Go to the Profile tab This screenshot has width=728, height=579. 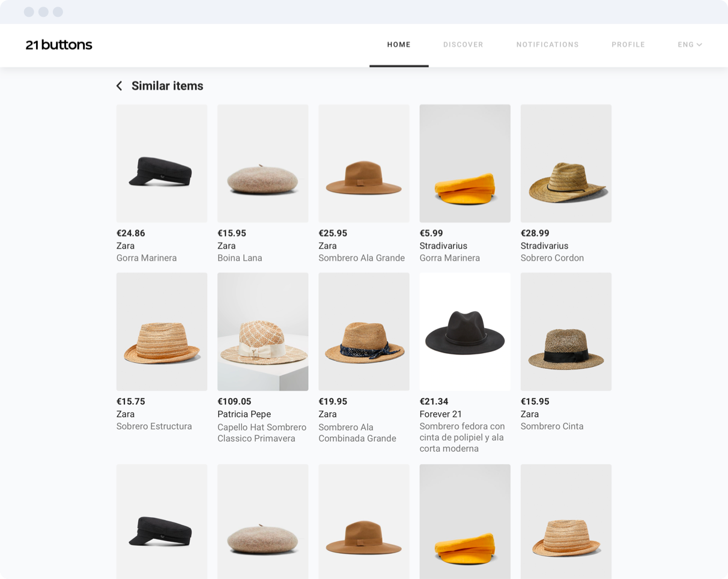pos(628,45)
